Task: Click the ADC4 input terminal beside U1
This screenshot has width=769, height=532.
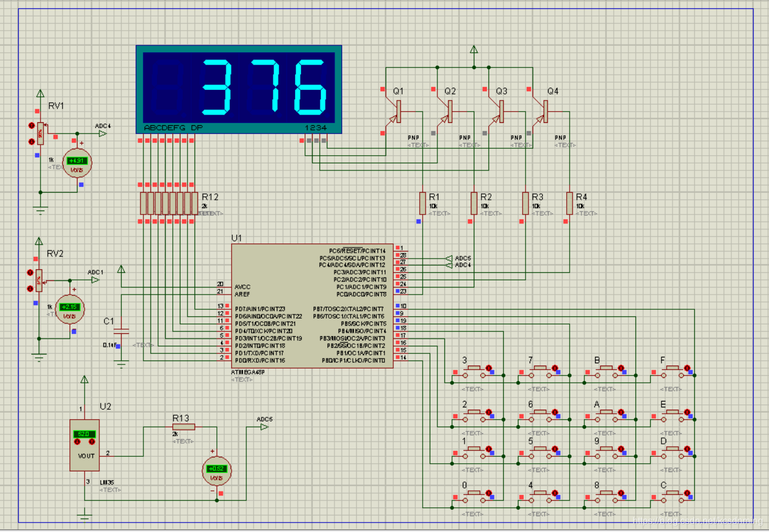Action: [x=449, y=265]
